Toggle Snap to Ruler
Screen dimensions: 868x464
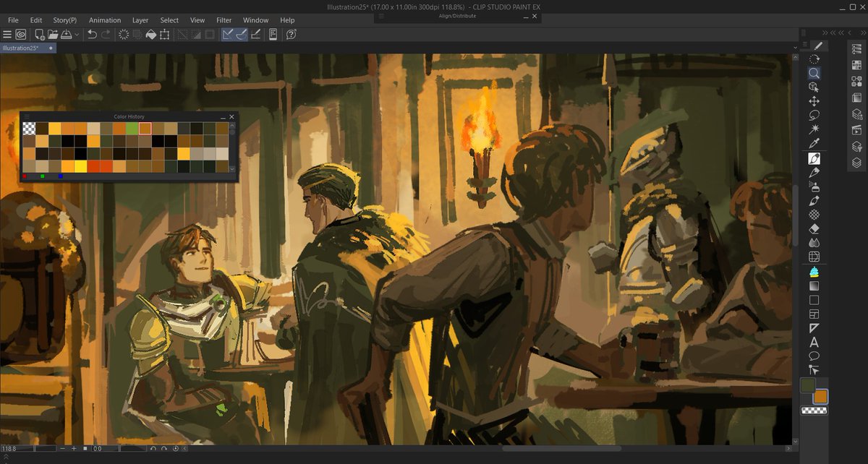[228, 34]
